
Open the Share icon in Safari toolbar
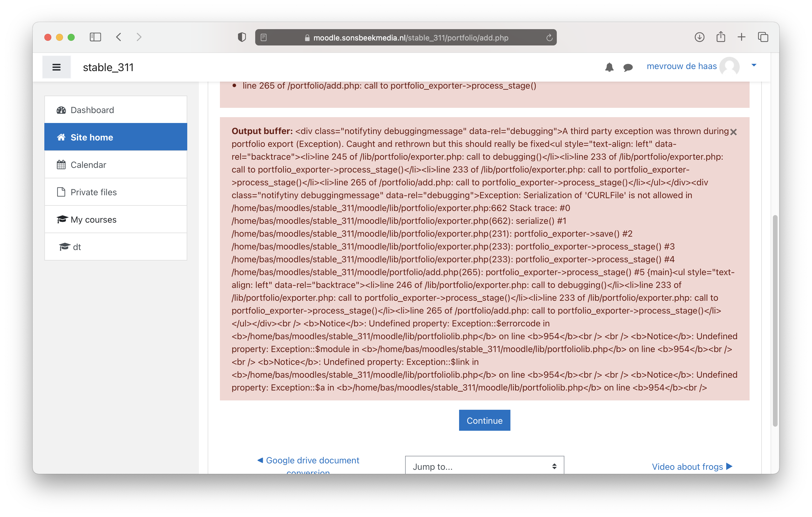(721, 37)
